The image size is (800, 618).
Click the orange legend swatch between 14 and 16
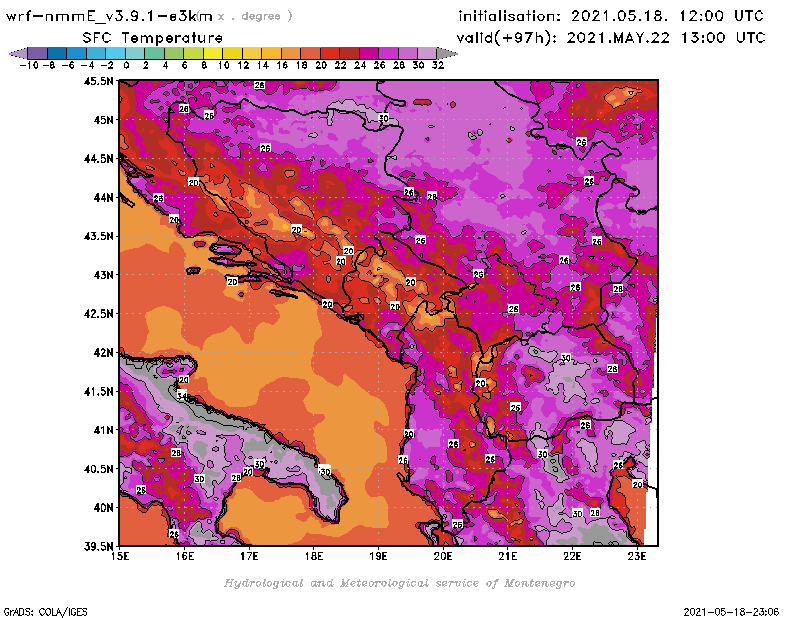[x=271, y=53]
